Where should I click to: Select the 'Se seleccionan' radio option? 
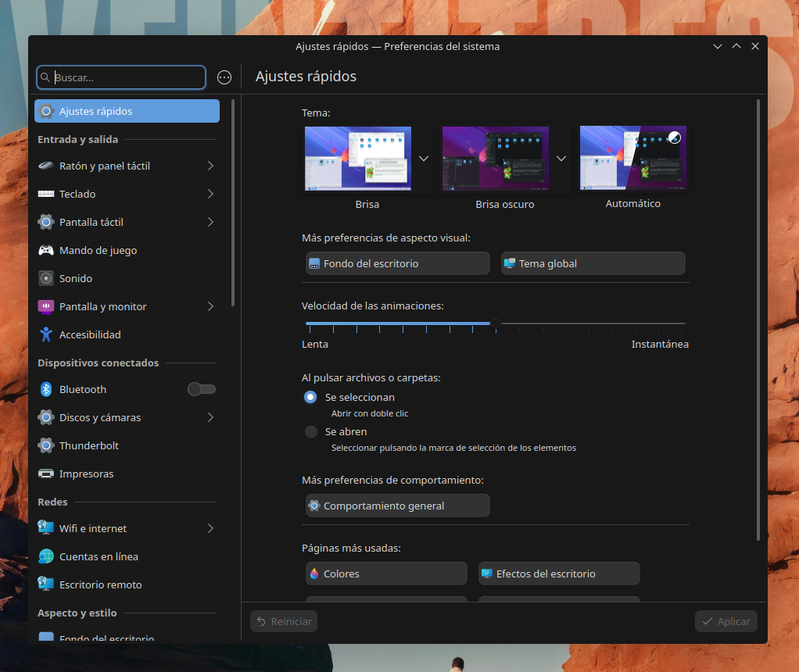pyautogui.click(x=310, y=397)
